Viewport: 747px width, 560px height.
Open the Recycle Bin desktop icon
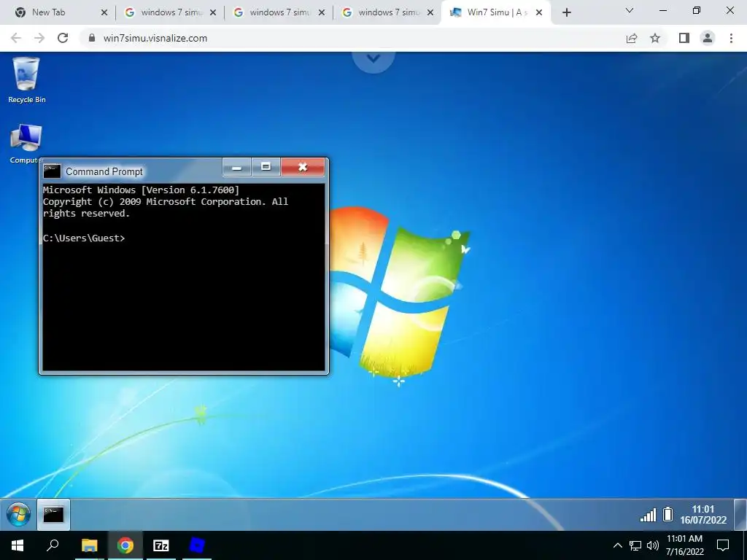point(27,80)
